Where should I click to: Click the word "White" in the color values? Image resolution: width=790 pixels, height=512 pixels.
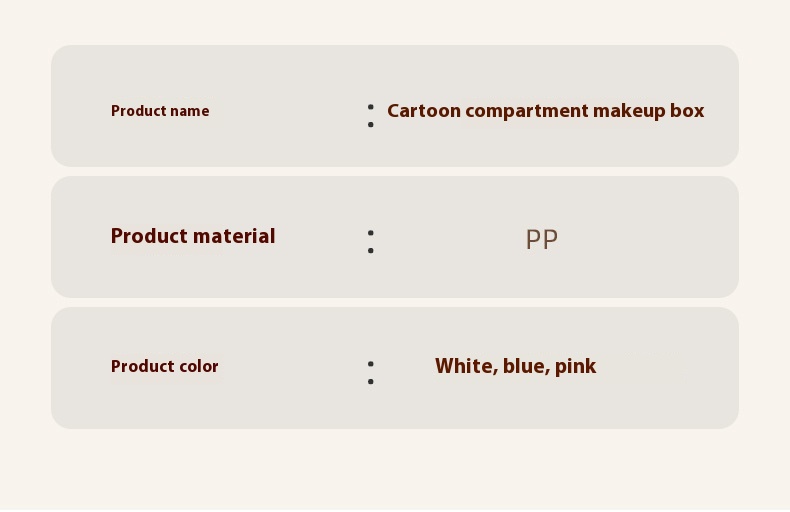[465, 366]
